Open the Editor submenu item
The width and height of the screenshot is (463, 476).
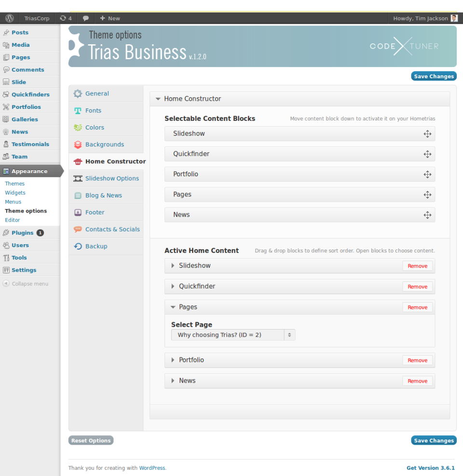click(13, 220)
